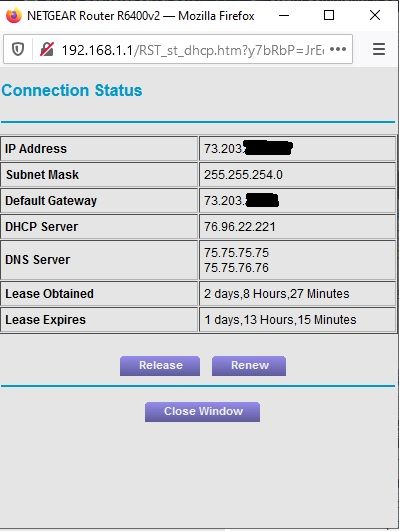Viewport: 399px width, 531px height.
Task: Click the Lease Obtained duration value
Action: [276, 294]
